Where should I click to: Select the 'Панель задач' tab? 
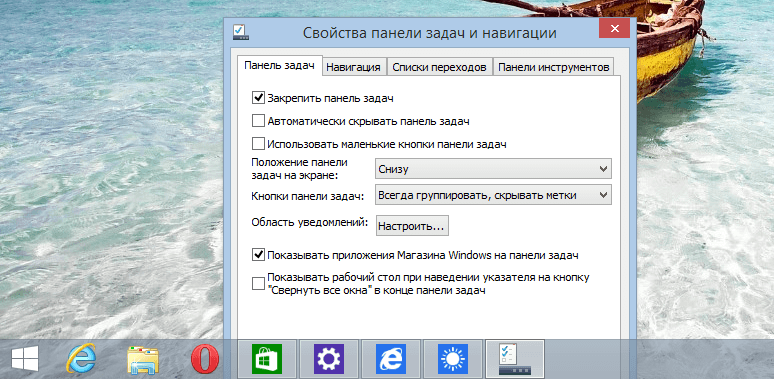click(279, 66)
